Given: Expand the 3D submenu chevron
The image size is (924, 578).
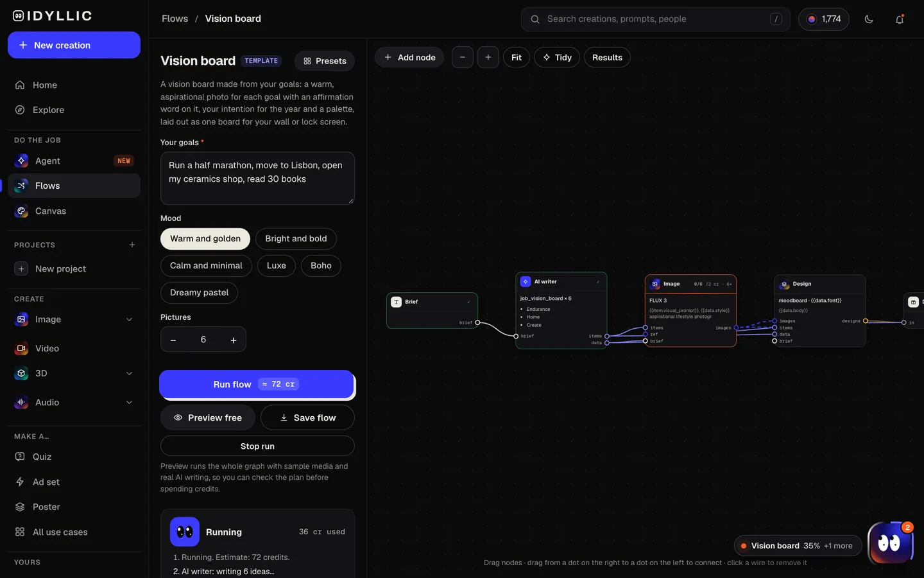Looking at the screenshot, I should (130, 373).
